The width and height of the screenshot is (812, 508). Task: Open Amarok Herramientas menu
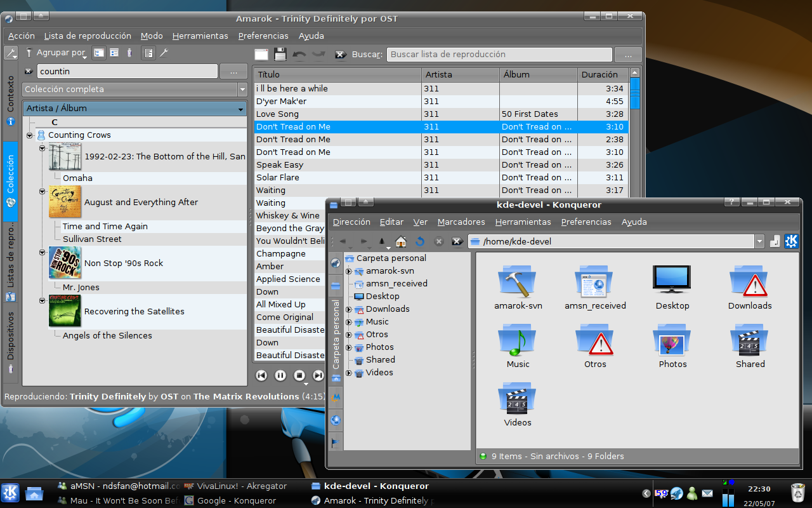click(x=200, y=36)
